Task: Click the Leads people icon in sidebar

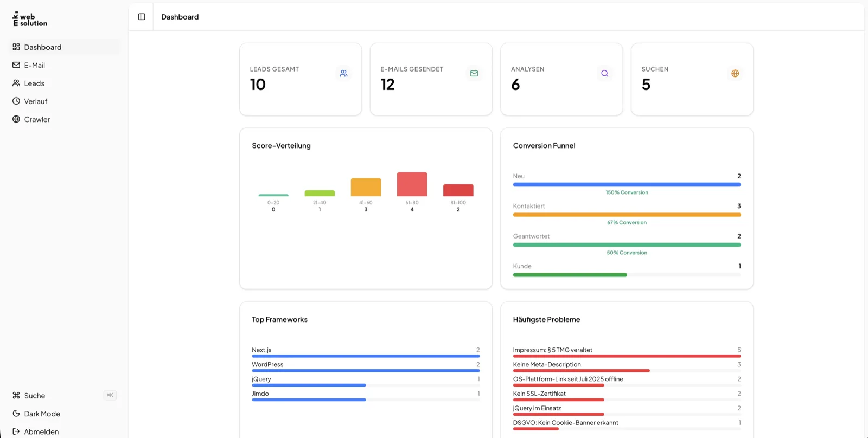Action: tap(16, 83)
